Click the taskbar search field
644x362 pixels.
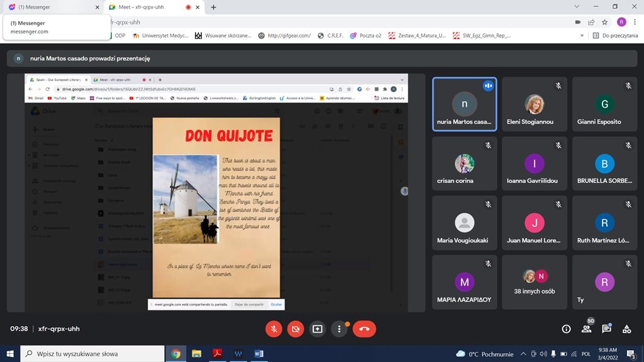[x=92, y=353]
